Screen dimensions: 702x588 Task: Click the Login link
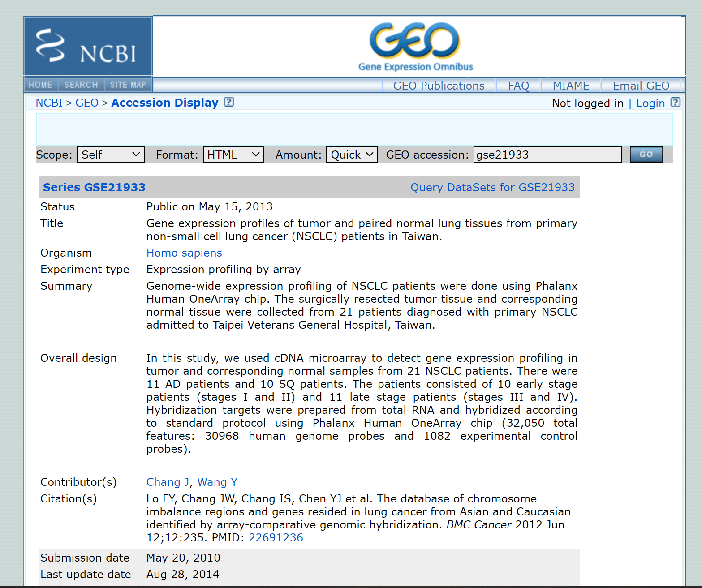click(650, 103)
